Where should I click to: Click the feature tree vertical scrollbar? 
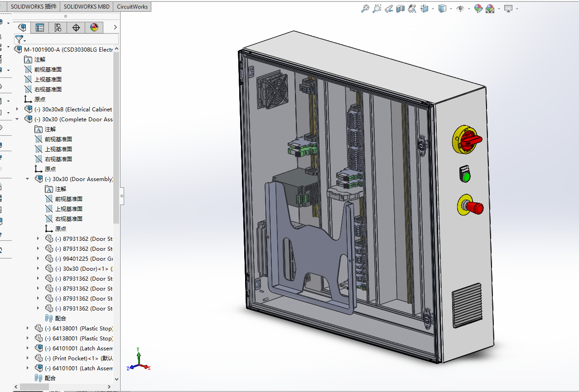pyautogui.click(x=116, y=138)
